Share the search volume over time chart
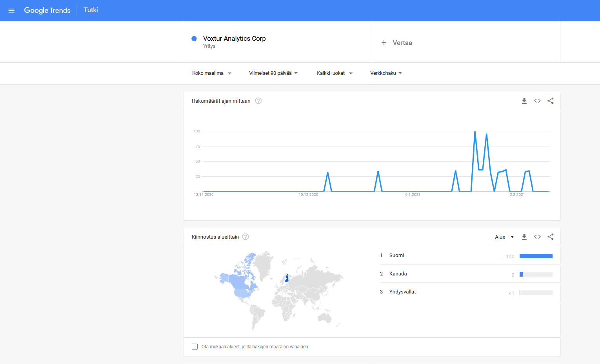 [551, 101]
